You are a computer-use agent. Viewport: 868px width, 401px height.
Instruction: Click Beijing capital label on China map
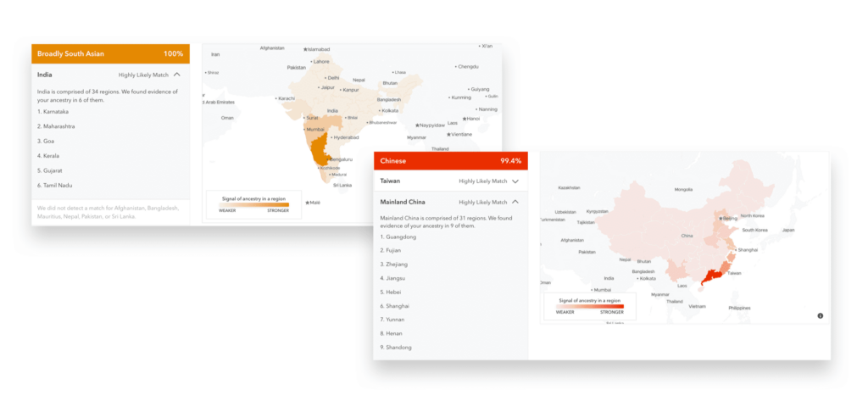(x=728, y=218)
